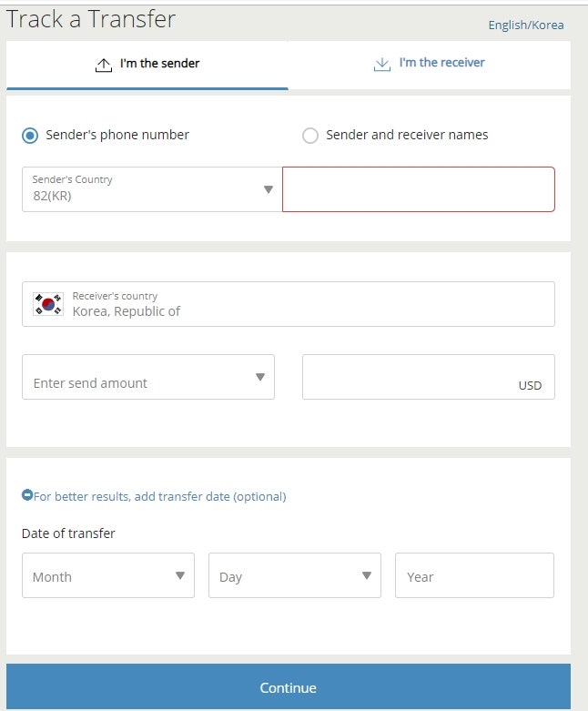Focus the sender phone number field
588x711 pixels.
(x=419, y=189)
